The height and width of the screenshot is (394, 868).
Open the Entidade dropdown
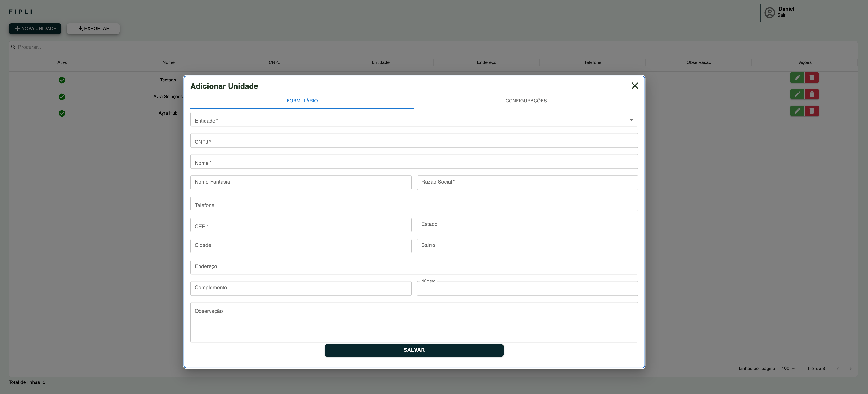pos(414,120)
